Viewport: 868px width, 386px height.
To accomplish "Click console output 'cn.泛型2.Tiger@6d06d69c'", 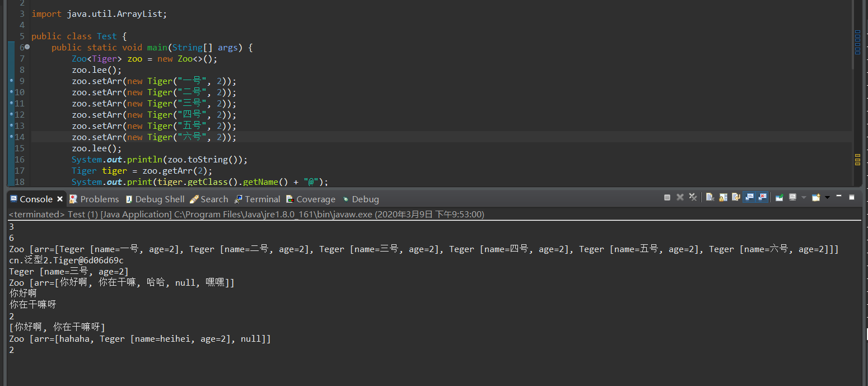I will coord(66,261).
